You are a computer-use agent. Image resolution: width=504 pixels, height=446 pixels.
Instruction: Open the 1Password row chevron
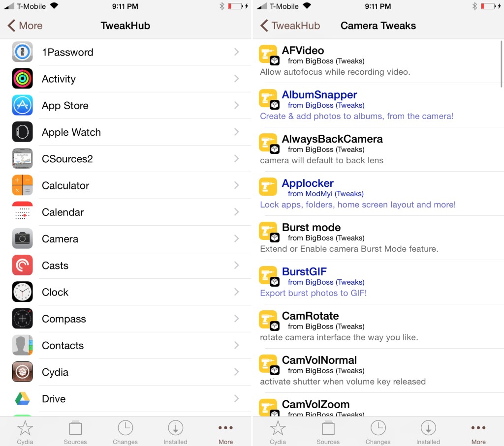point(237,52)
